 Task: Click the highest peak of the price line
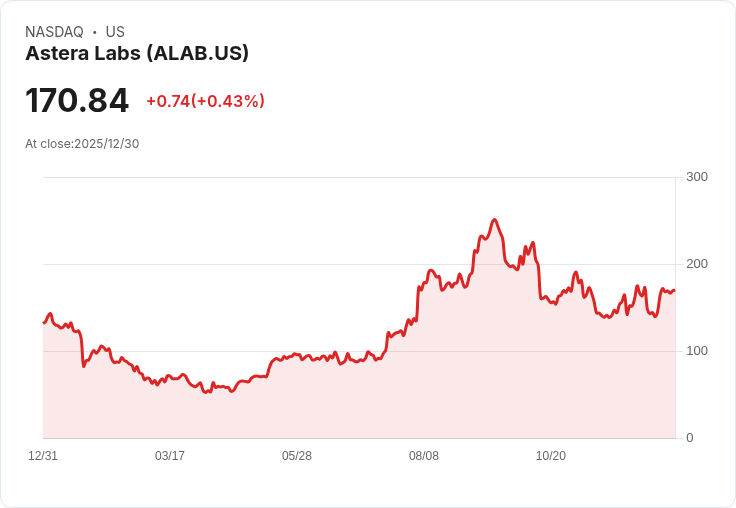[494, 220]
